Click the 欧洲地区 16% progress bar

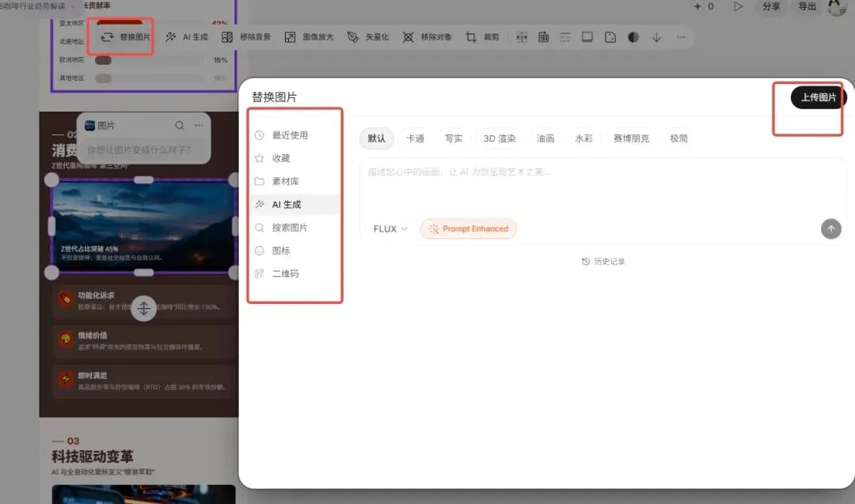tap(149, 60)
